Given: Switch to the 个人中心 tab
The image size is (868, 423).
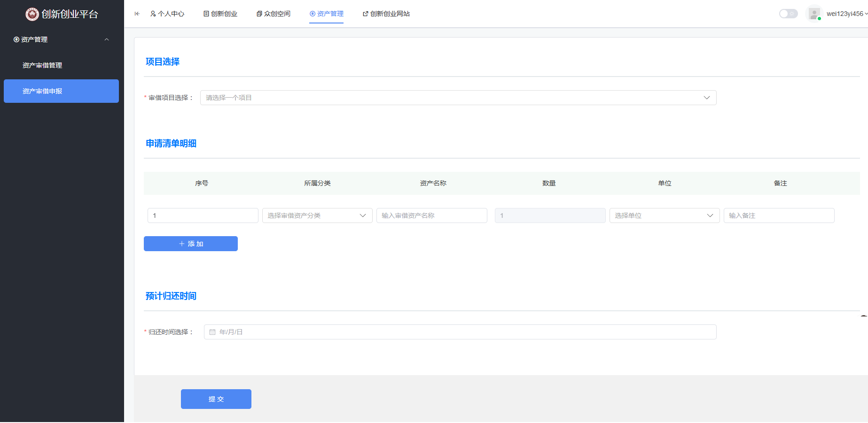Looking at the screenshot, I should coord(167,14).
